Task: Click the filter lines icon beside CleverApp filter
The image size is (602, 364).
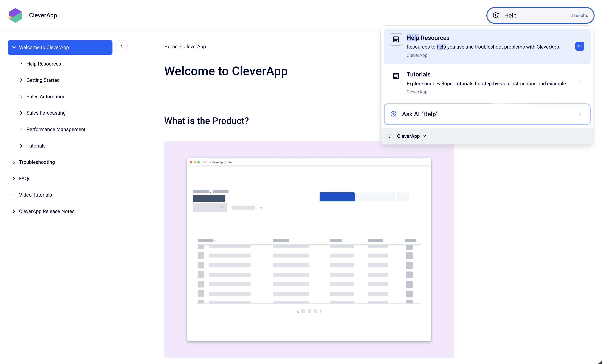Action: coord(390,136)
